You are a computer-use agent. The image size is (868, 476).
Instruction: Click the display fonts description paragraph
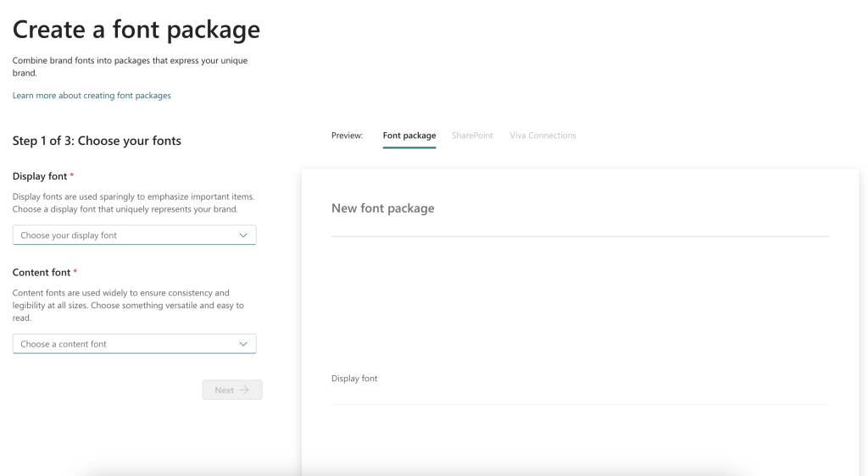click(x=132, y=202)
